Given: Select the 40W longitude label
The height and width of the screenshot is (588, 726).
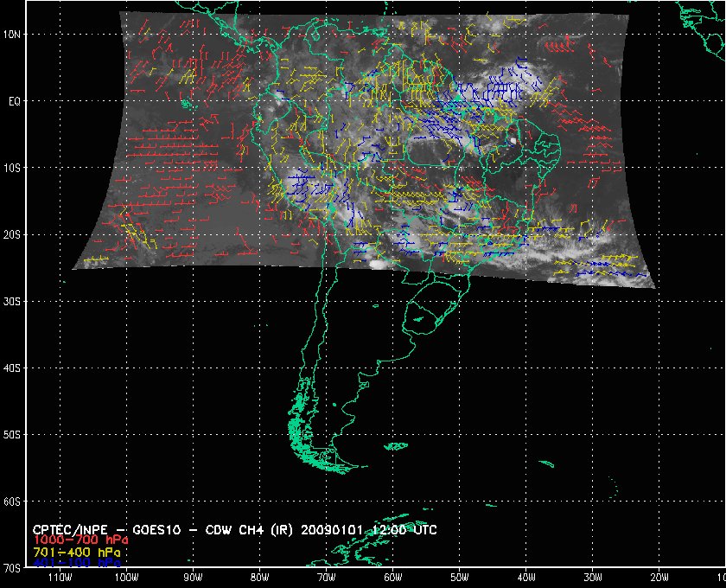Looking at the screenshot, I should (526, 578).
